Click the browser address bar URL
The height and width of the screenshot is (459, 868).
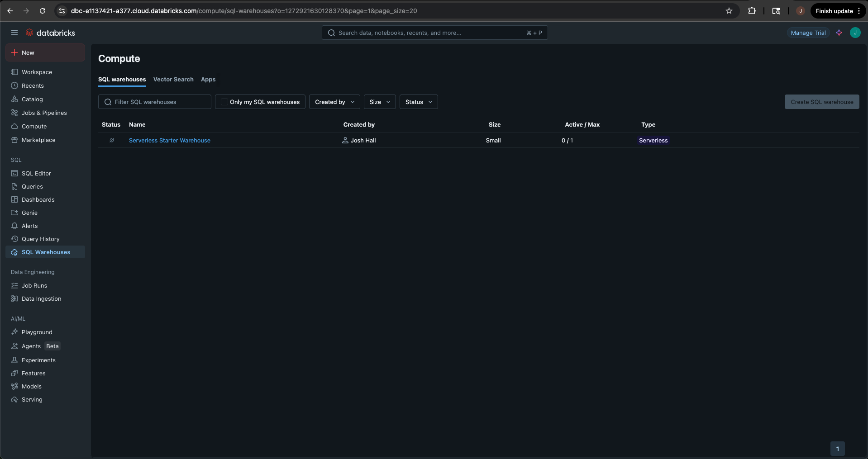click(244, 11)
